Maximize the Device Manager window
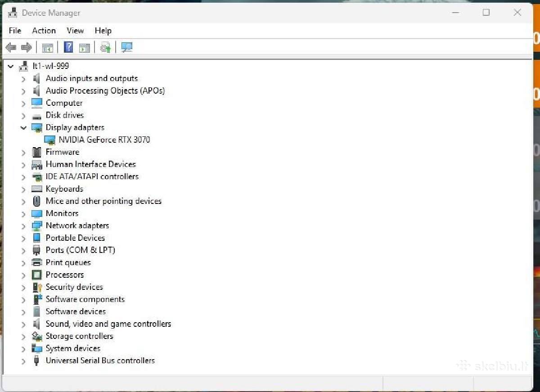 click(x=486, y=13)
